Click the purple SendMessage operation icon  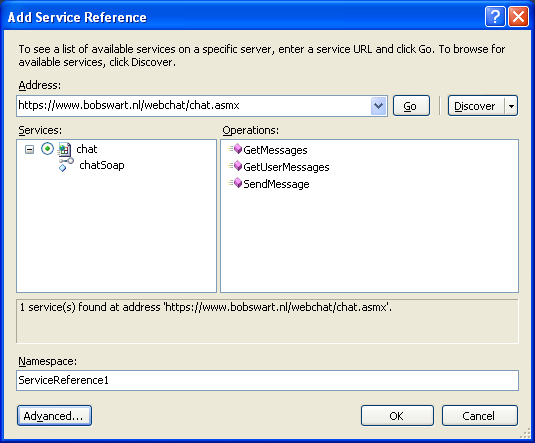pos(235,183)
